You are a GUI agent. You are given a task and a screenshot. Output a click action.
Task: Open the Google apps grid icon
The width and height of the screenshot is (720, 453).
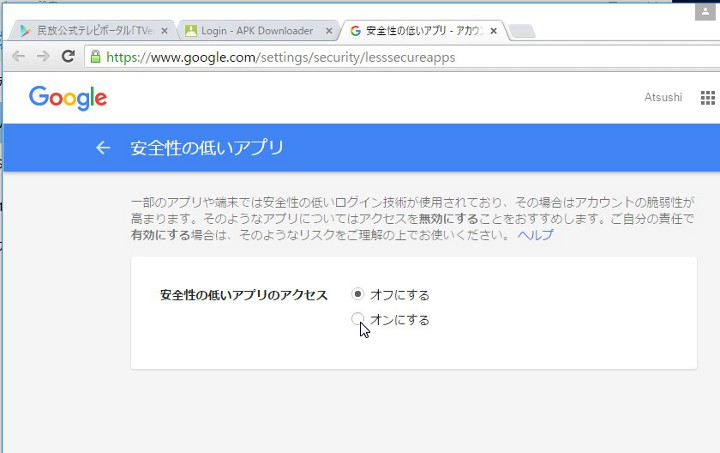coord(708,98)
